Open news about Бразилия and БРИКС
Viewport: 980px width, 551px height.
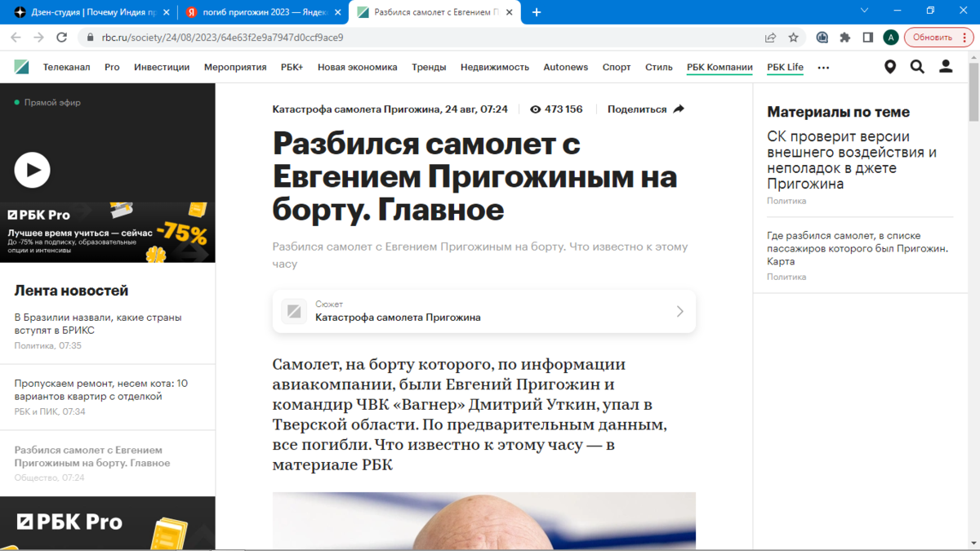pyautogui.click(x=98, y=323)
